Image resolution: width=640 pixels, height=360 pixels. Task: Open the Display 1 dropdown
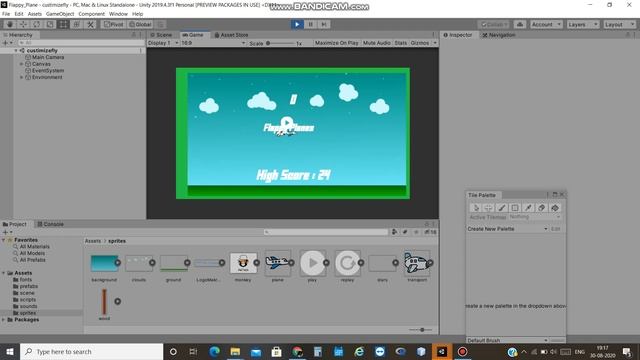point(163,43)
